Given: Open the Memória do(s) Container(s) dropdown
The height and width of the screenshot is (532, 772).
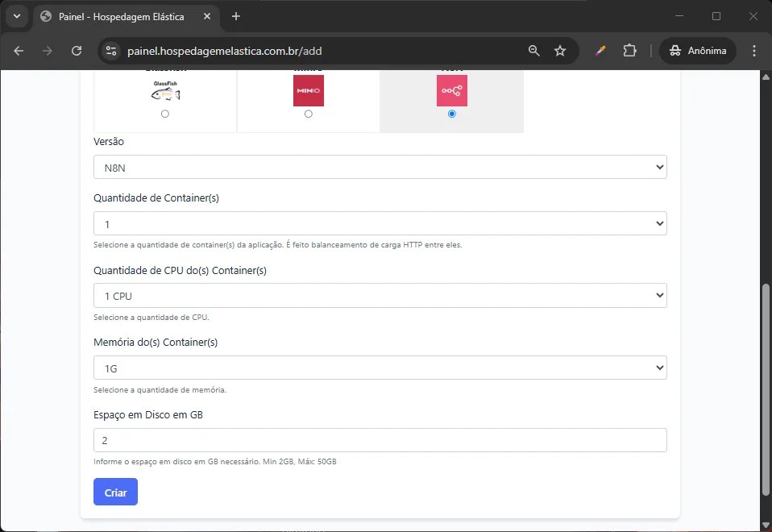Looking at the screenshot, I should [380, 368].
